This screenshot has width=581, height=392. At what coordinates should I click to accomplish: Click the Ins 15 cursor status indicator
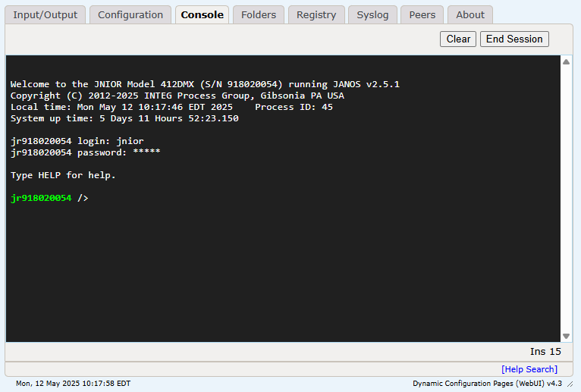click(x=545, y=352)
